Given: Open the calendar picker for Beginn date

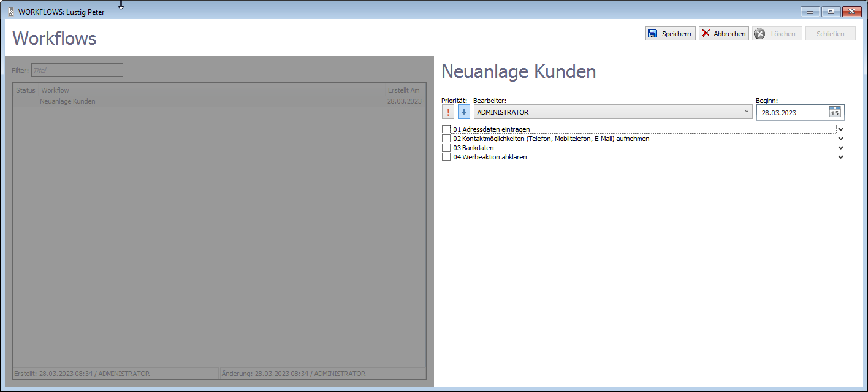Looking at the screenshot, I should click(834, 112).
